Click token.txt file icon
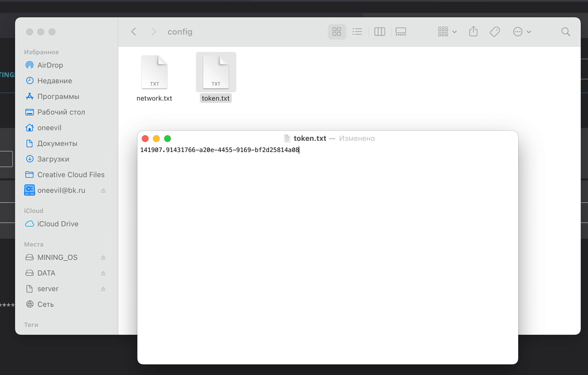This screenshot has width=588, height=375. point(216,72)
